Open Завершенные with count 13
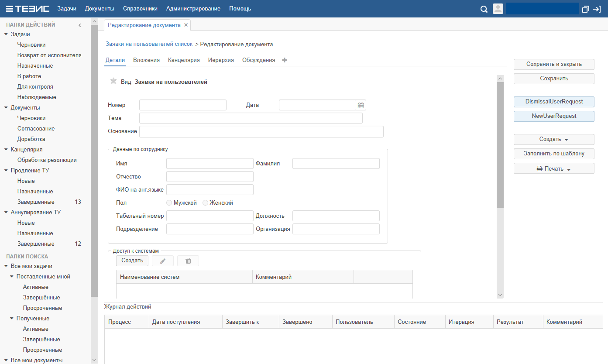 click(36, 202)
